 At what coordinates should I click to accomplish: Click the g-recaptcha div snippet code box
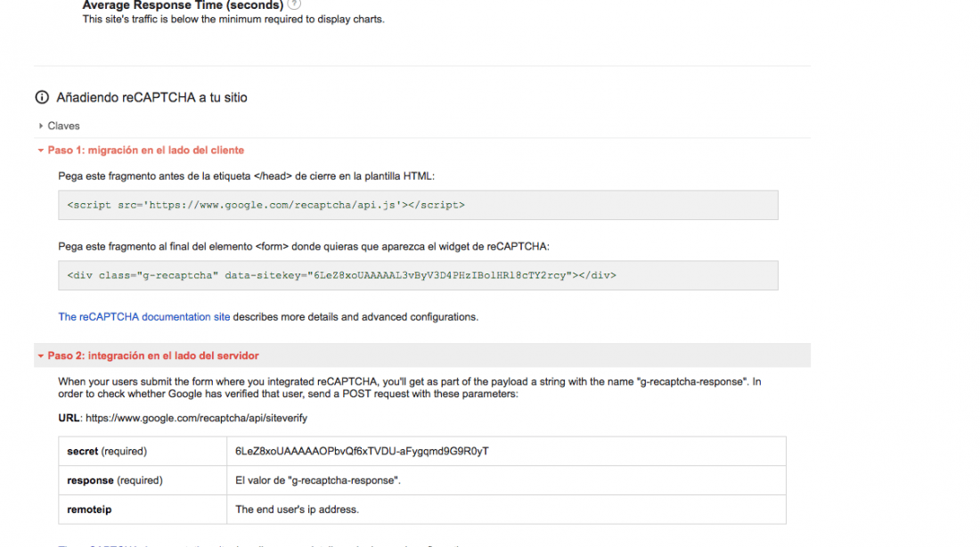(418, 275)
